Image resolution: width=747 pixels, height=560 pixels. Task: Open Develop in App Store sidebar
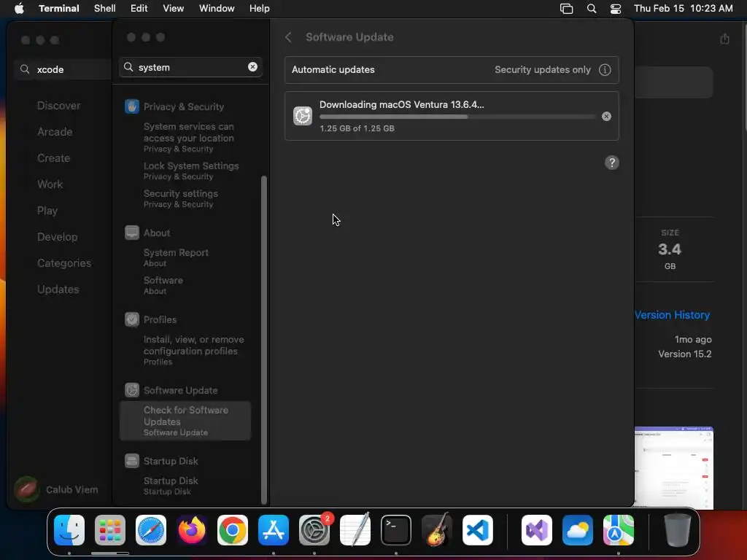point(57,237)
